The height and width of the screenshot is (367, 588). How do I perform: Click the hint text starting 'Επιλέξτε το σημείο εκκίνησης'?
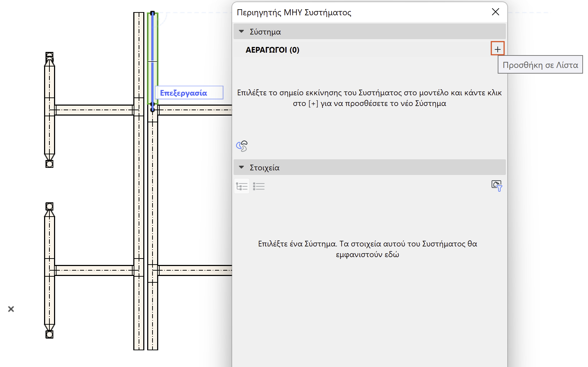369,98
